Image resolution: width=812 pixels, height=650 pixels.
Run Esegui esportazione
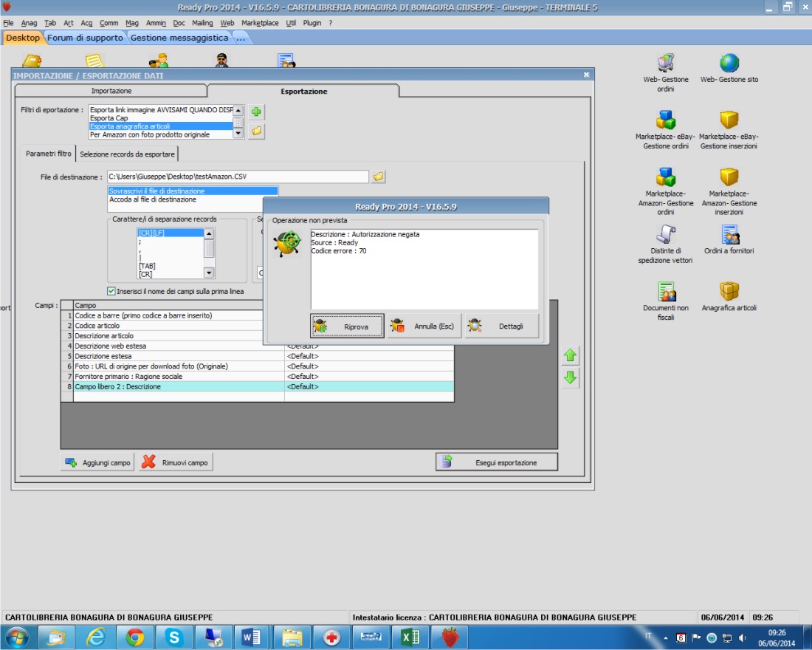pyautogui.click(x=497, y=462)
